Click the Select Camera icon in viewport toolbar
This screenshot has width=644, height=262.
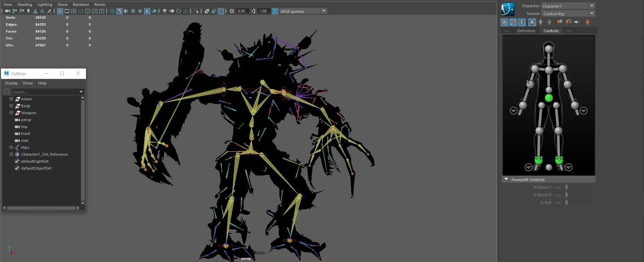[x=7, y=11]
